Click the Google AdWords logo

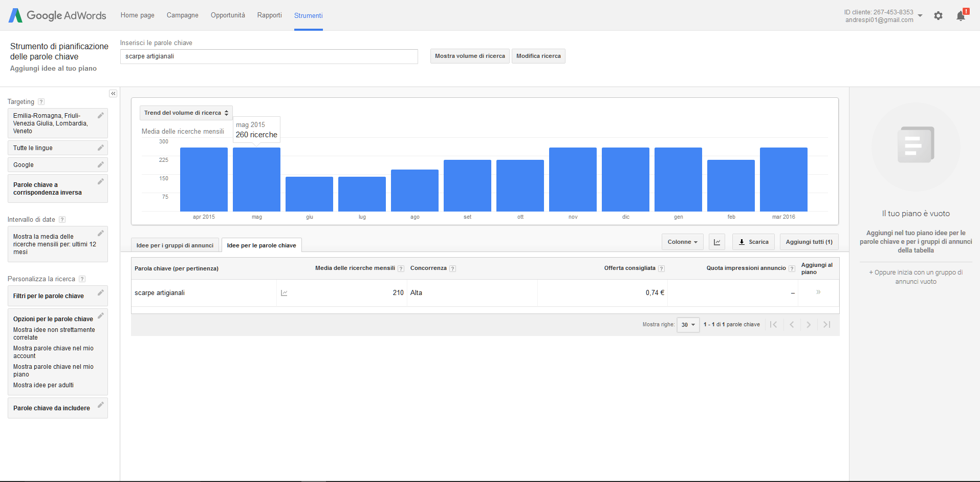tap(57, 15)
